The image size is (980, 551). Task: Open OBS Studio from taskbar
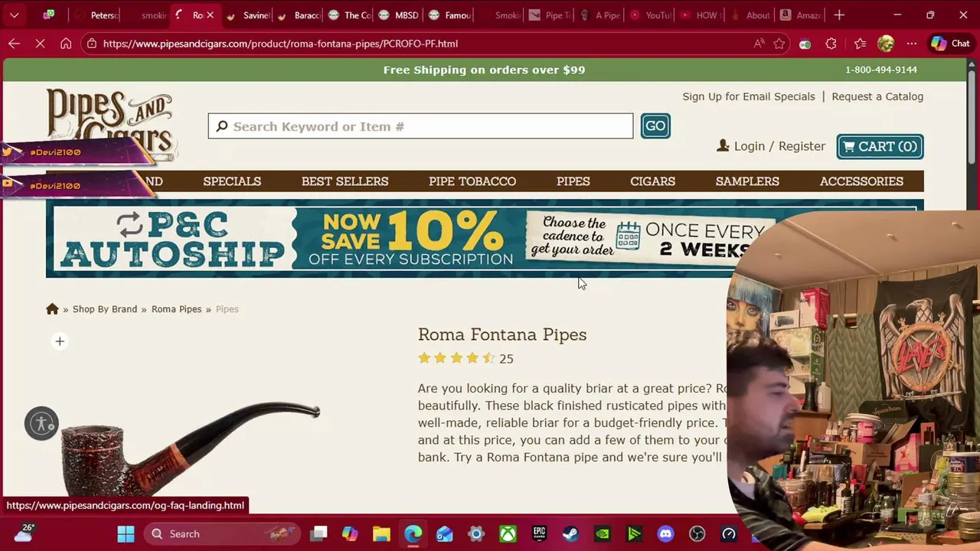click(x=697, y=533)
